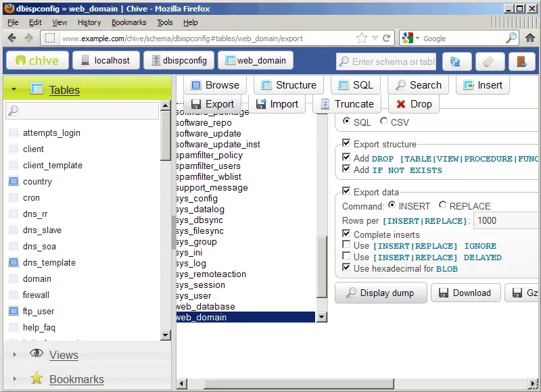Bookmark page with the star icon

(x=362, y=38)
